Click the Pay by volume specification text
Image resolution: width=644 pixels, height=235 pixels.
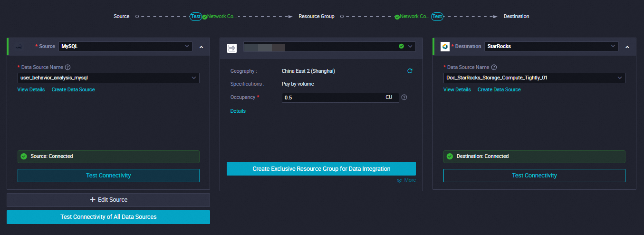tap(298, 84)
